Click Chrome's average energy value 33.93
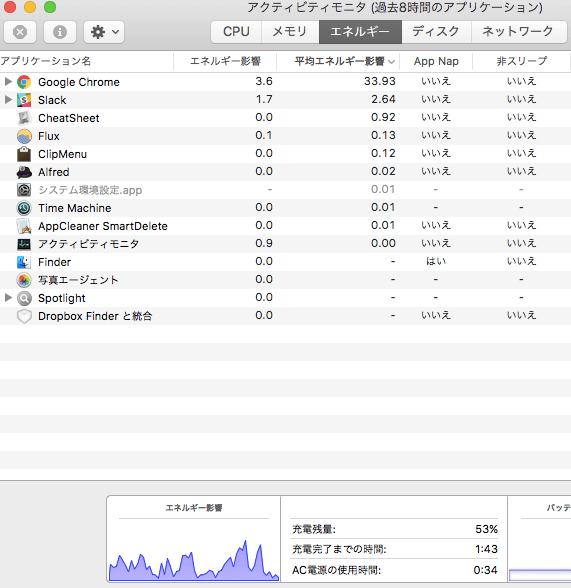 [x=379, y=81]
